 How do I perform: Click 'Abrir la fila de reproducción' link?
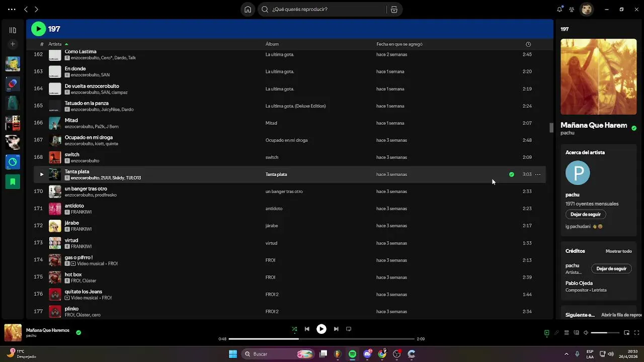[x=622, y=315]
